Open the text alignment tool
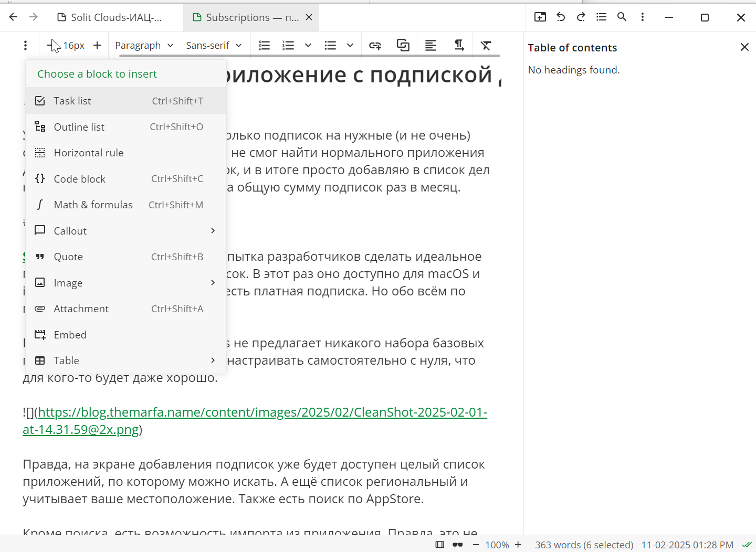Viewport: 756px width, 552px height. click(x=430, y=46)
